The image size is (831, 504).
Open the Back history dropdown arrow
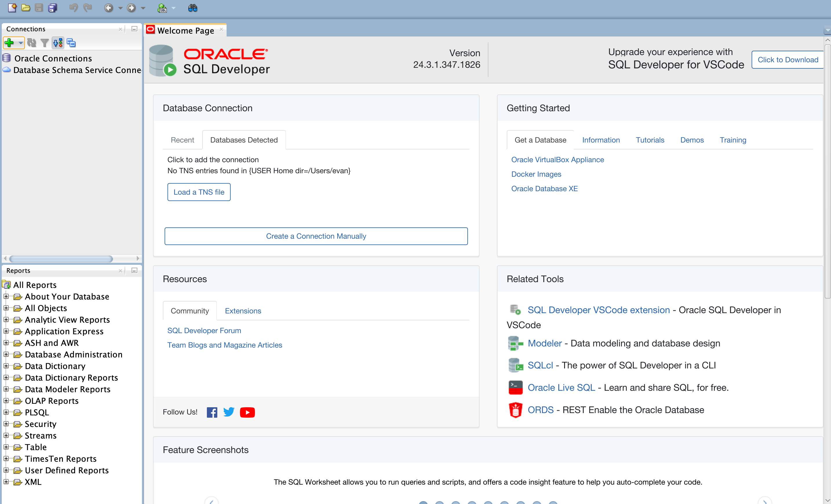121,8
